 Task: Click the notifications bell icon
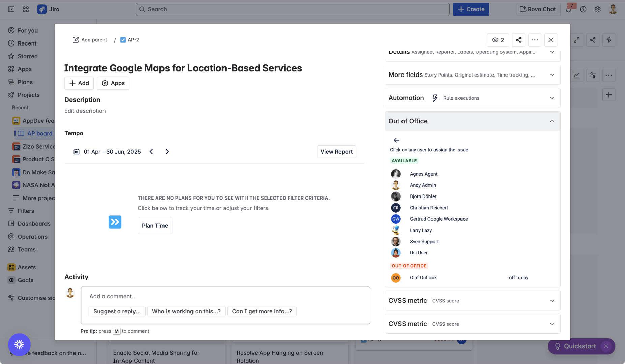569,9
